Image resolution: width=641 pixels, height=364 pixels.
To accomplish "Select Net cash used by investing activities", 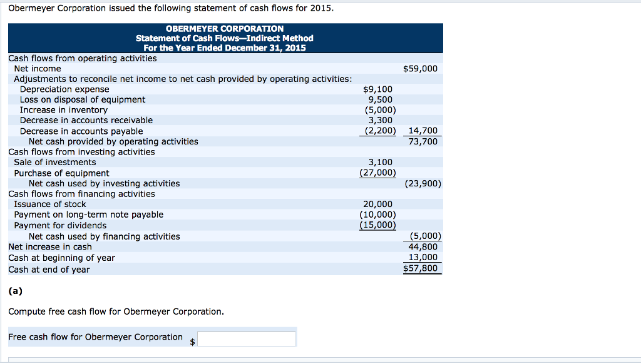I will pyautogui.click(x=105, y=183).
